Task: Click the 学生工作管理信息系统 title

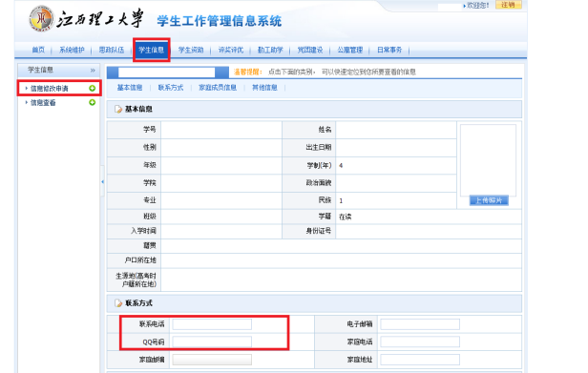Action: 220,21
